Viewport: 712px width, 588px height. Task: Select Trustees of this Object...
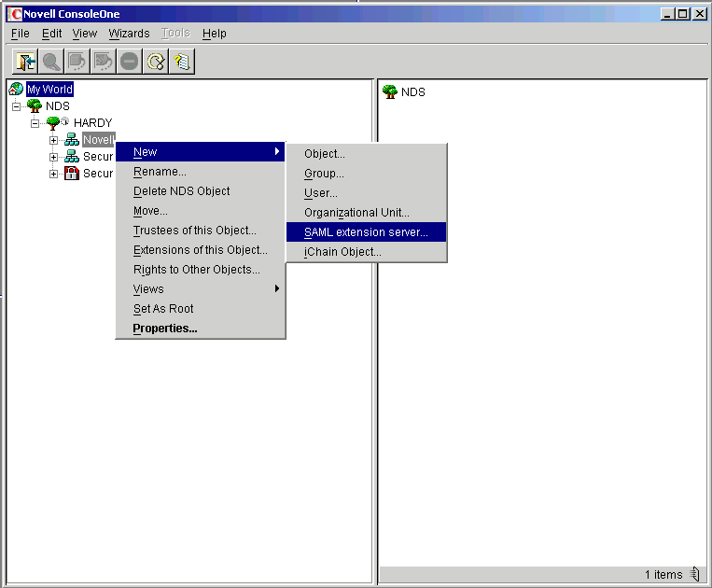(201, 231)
